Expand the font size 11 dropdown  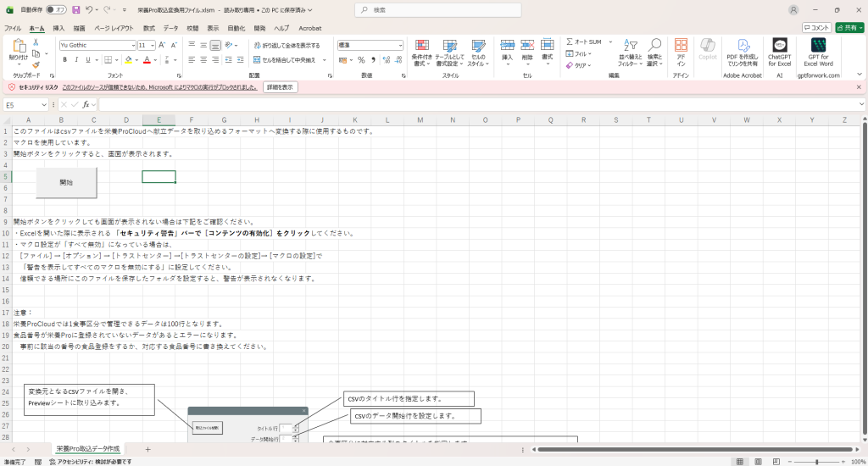pyautogui.click(x=153, y=45)
